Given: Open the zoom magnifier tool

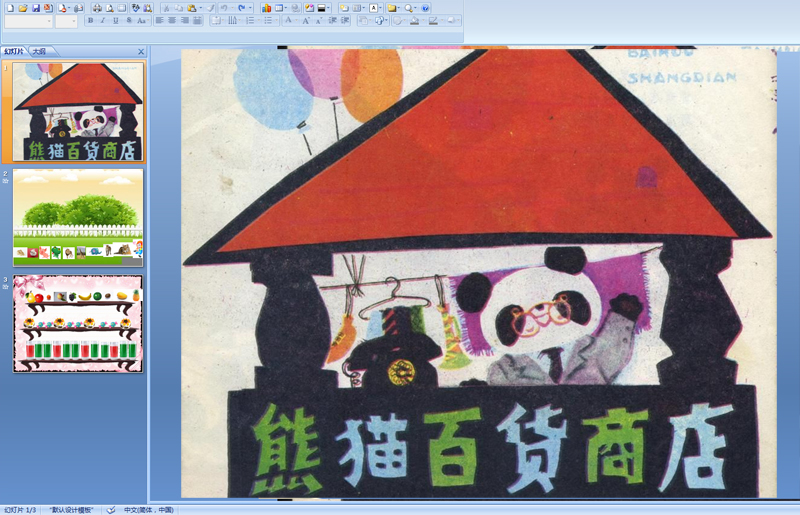Looking at the screenshot, I should coord(409,8).
